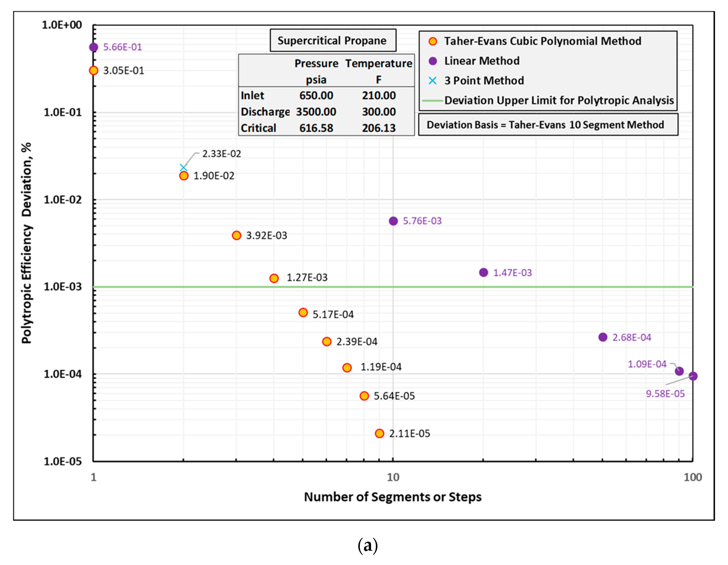Viewport: 728px width, 565px height.
Task: Select the purple marker labeled 5.76E-03
Action: tap(393, 221)
